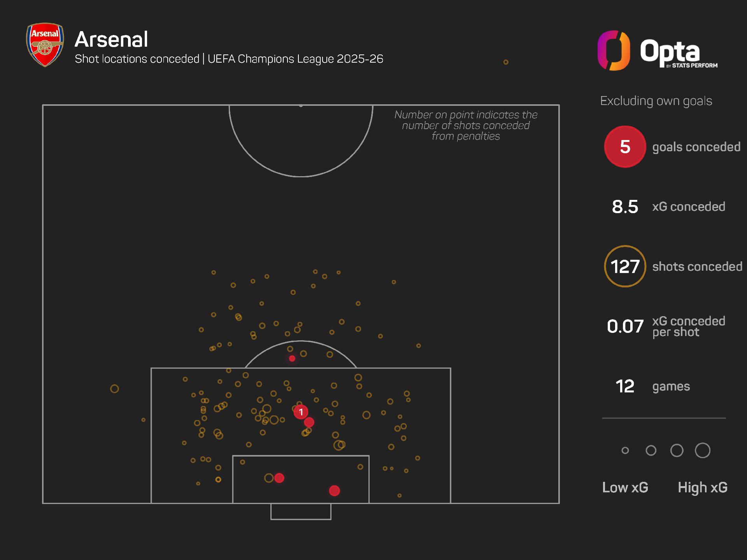Click the 12 games number
Viewport: 747px width, 560px height.
[625, 386]
